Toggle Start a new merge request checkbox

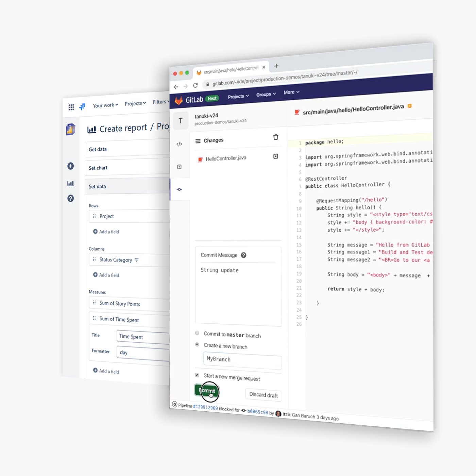[197, 375]
